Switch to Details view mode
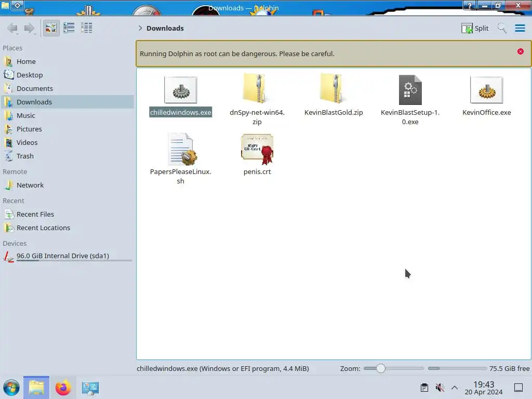The width and height of the screenshot is (532, 399). (87, 28)
